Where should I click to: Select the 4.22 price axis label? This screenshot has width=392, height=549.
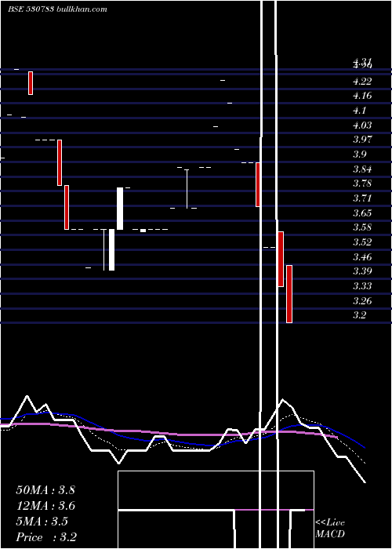pos(362,82)
